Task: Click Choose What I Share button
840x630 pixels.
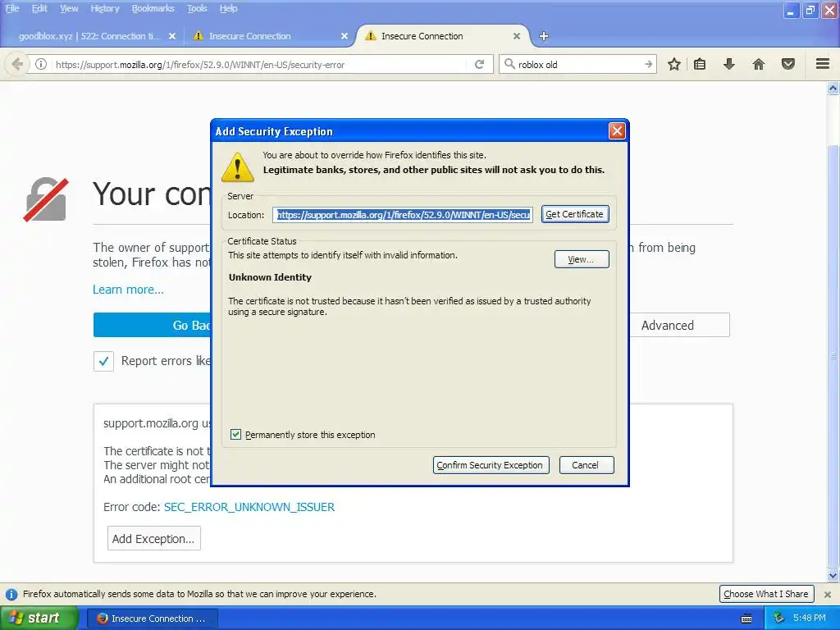Action: [x=766, y=594]
